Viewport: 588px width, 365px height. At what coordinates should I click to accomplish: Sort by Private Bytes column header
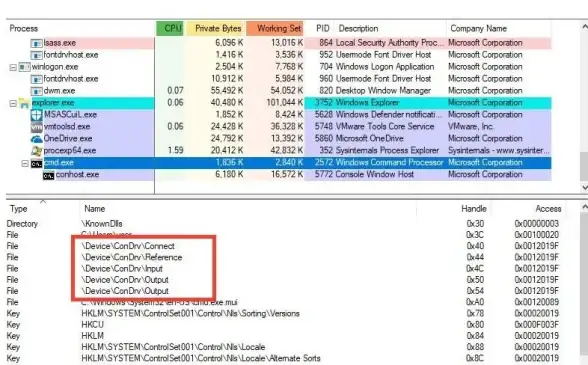(216, 29)
